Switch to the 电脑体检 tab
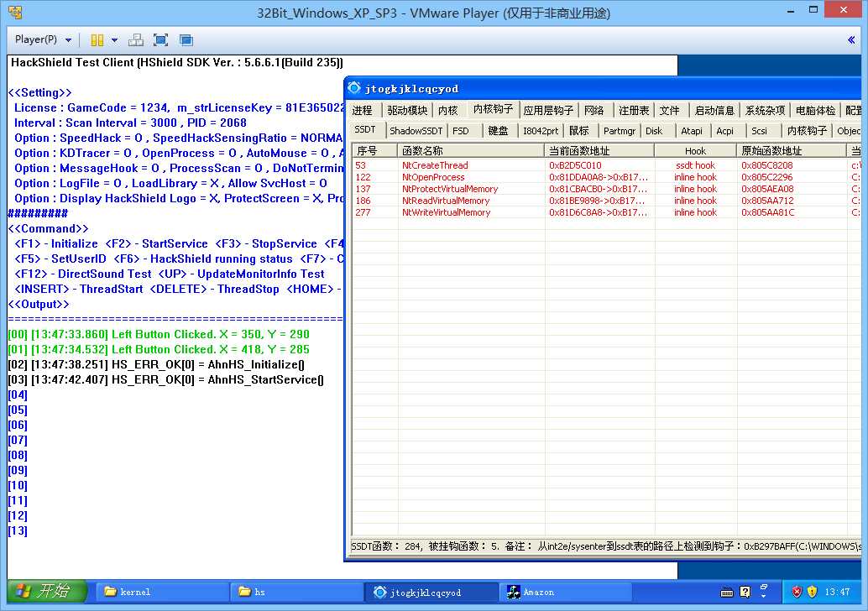 coord(815,110)
